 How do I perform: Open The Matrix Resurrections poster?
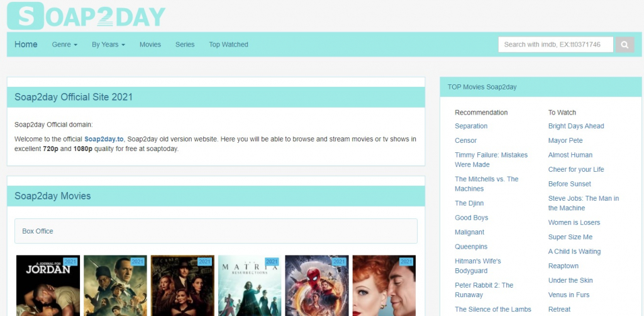click(x=250, y=286)
